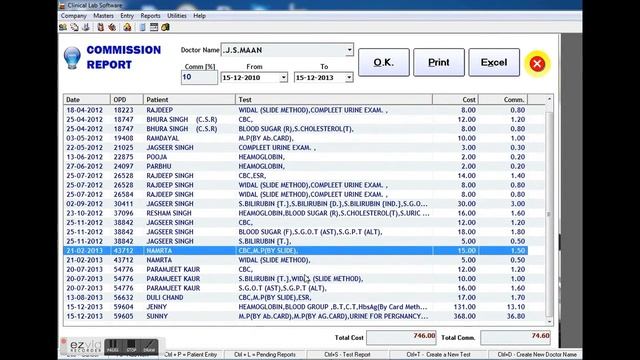Click the O.K. button
The width and height of the screenshot is (640, 360).
[x=384, y=62]
